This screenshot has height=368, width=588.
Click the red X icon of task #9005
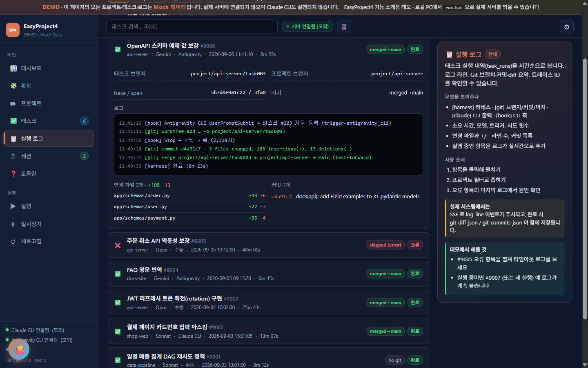118,245
